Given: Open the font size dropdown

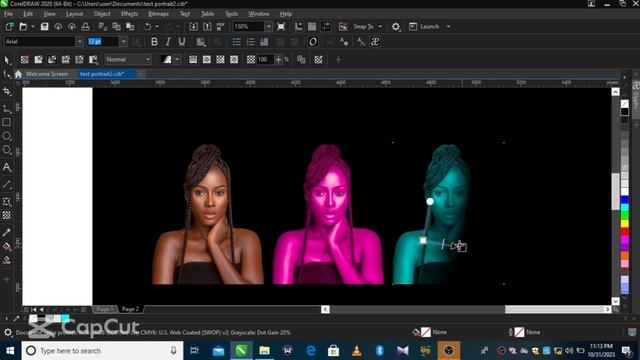Looking at the screenshot, I should tap(123, 42).
